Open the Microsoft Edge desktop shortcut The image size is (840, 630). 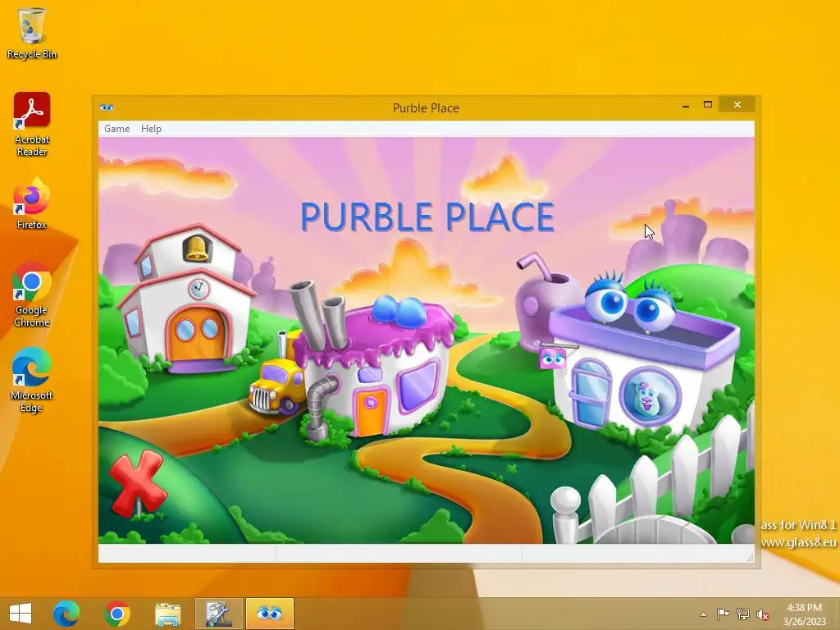tap(32, 380)
